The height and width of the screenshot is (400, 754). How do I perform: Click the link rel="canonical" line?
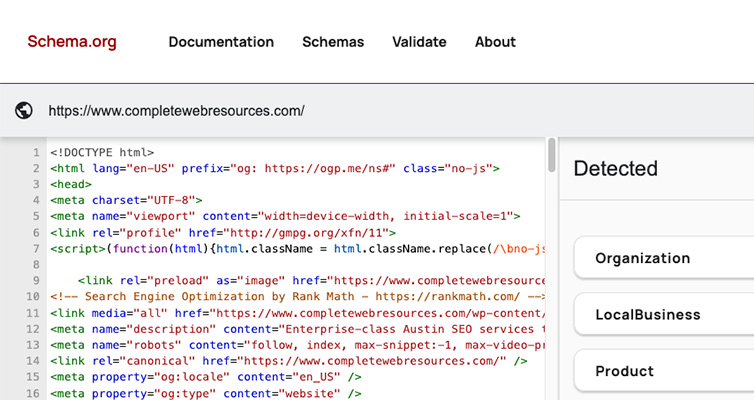click(x=289, y=361)
